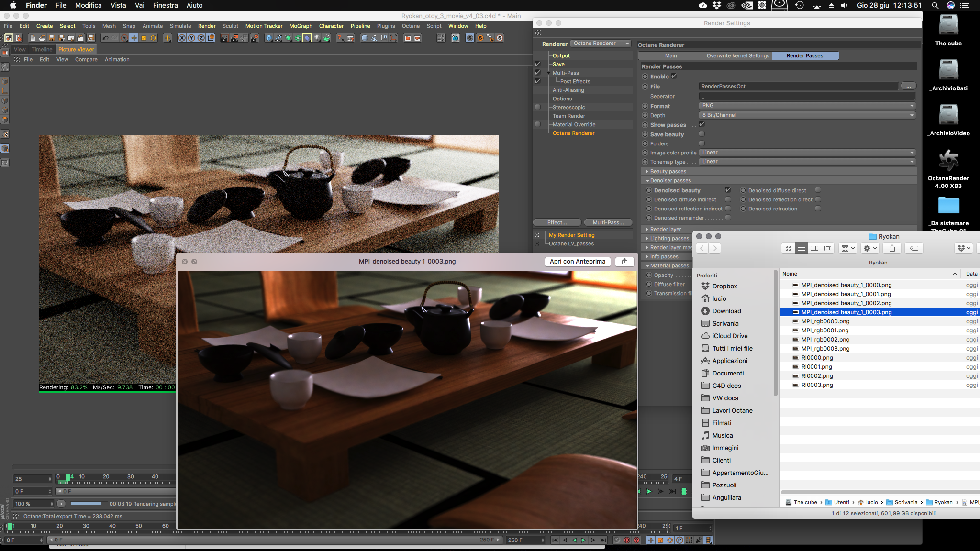Open the MoGraph menu
This screenshot has height=551, width=980.
(301, 26)
